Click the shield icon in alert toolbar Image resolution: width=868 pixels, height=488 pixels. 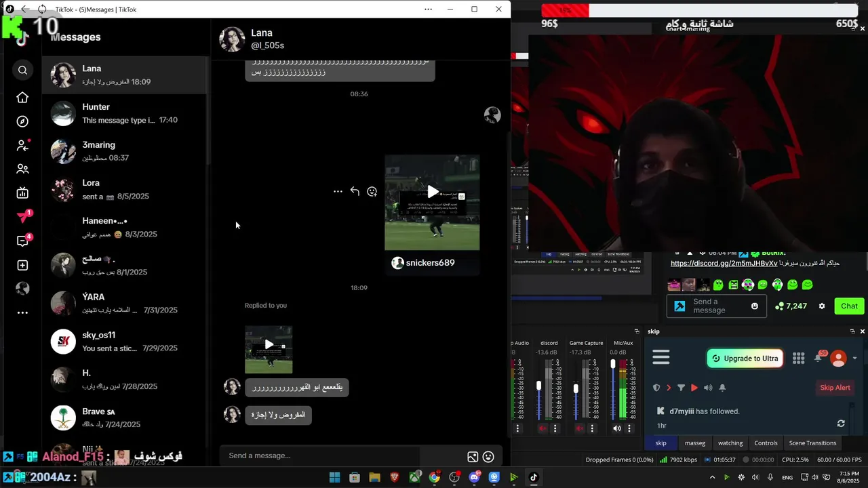click(x=656, y=388)
